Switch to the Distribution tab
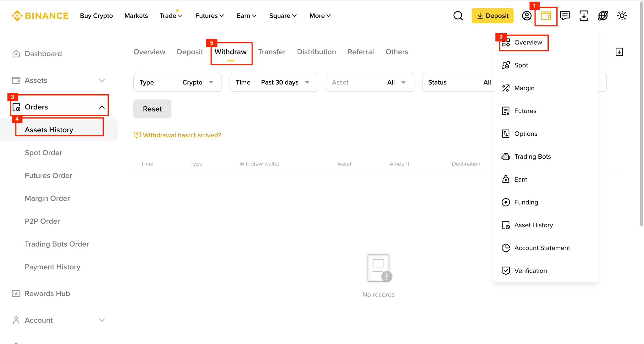 coord(316,52)
